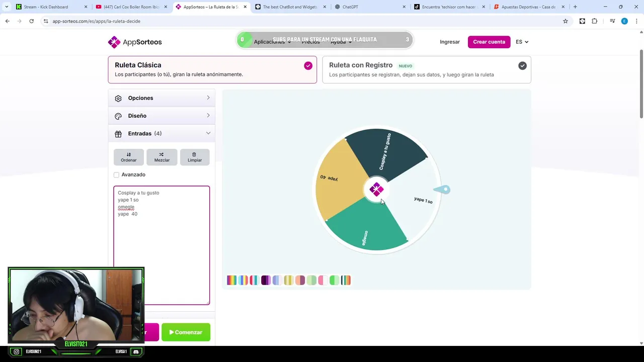Go forward in browser history

click(x=19, y=21)
